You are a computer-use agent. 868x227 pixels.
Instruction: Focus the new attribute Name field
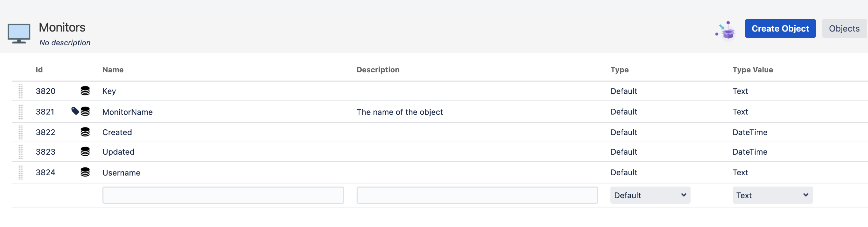[x=223, y=195]
